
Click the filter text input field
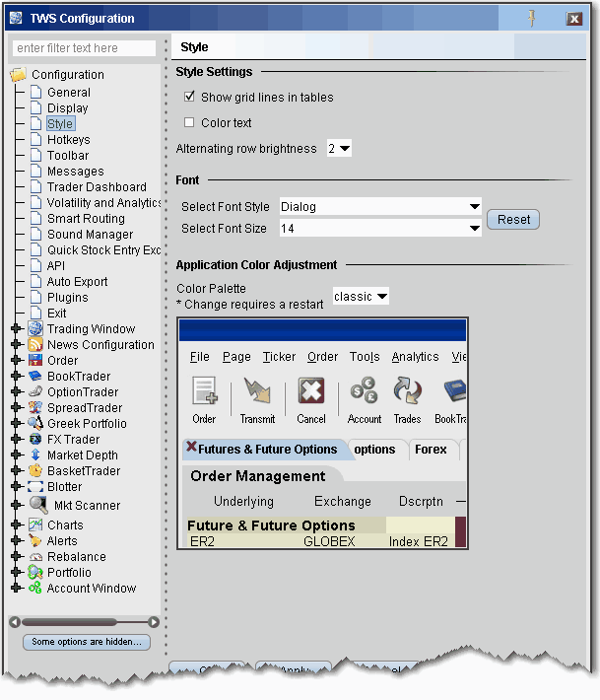tap(85, 47)
